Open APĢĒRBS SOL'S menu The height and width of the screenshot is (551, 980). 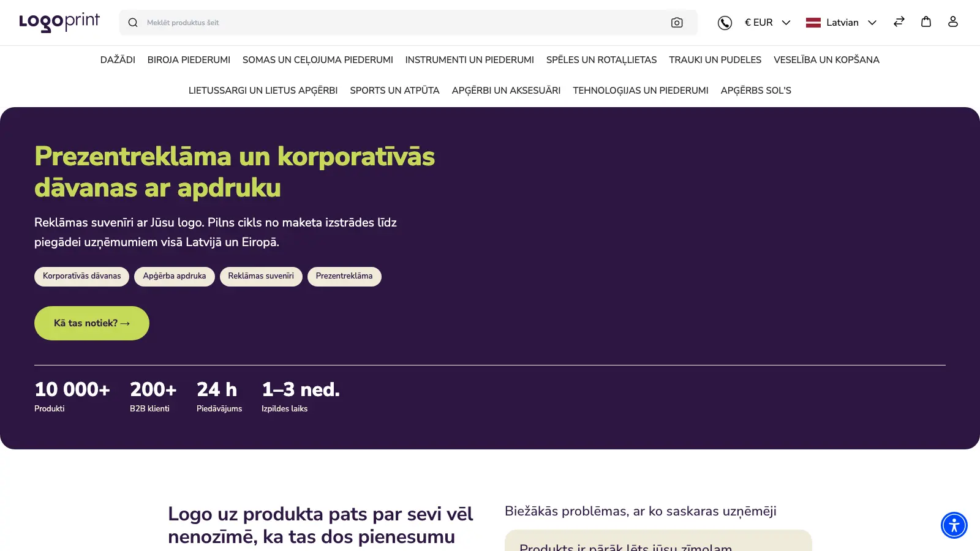click(x=756, y=91)
